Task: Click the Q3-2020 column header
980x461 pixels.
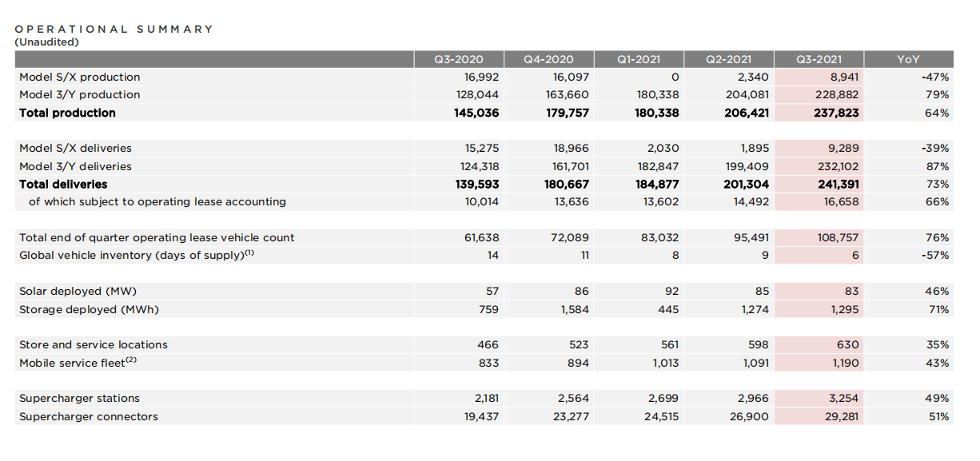Action: tap(458, 59)
